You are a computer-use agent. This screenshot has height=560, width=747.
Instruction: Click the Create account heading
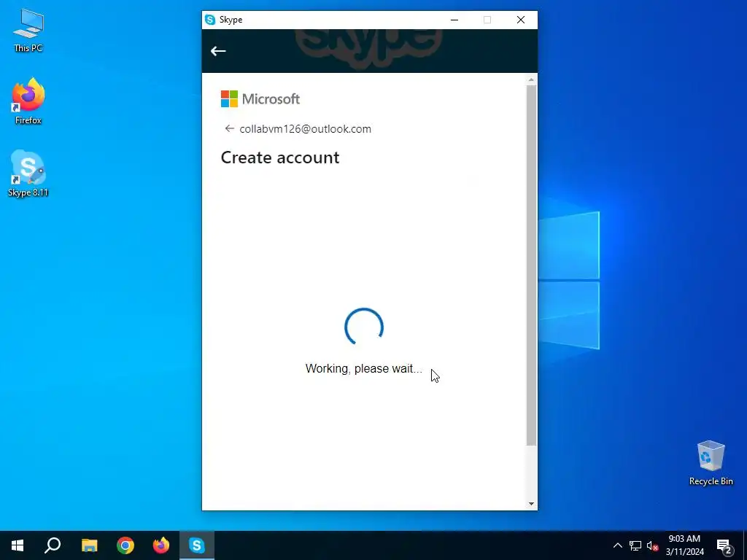(x=280, y=157)
